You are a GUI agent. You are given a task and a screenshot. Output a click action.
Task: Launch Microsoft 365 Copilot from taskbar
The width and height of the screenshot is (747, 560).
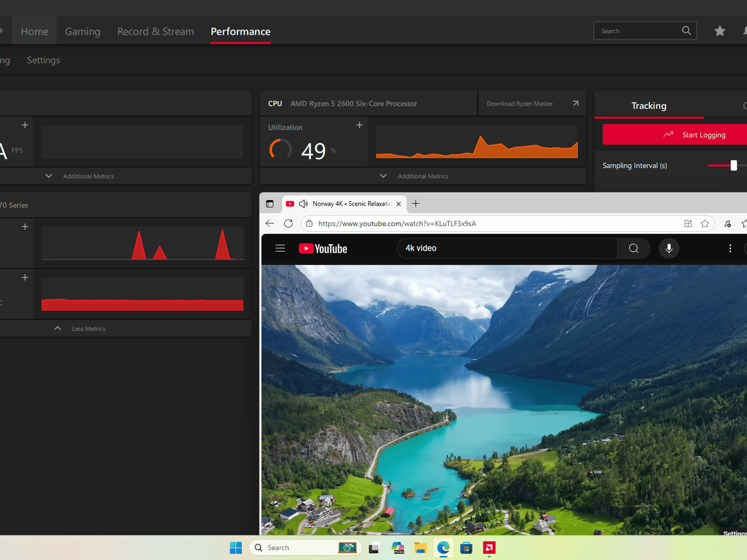(x=398, y=548)
